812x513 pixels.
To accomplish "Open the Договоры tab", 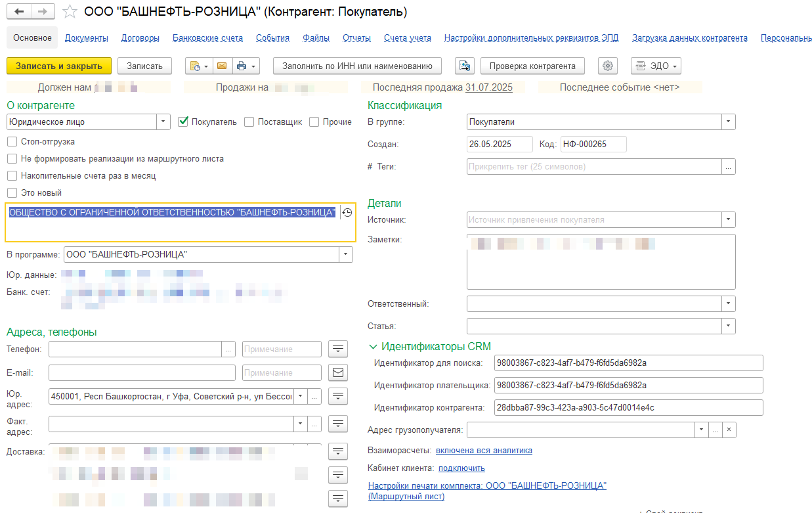I will [x=140, y=37].
